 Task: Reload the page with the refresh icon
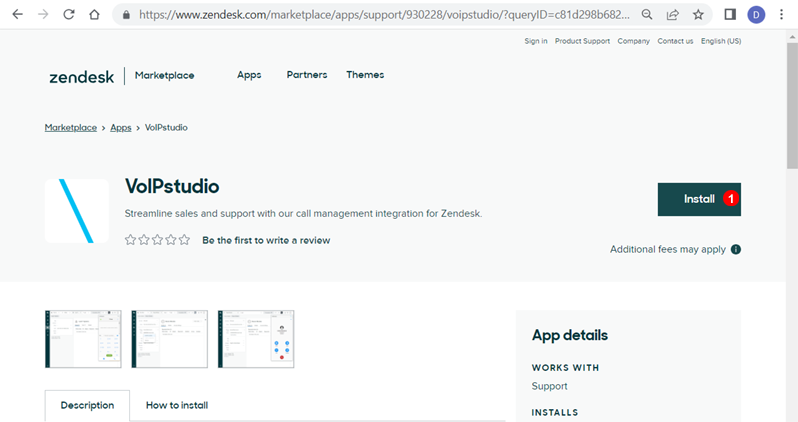[x=69, y=15]
